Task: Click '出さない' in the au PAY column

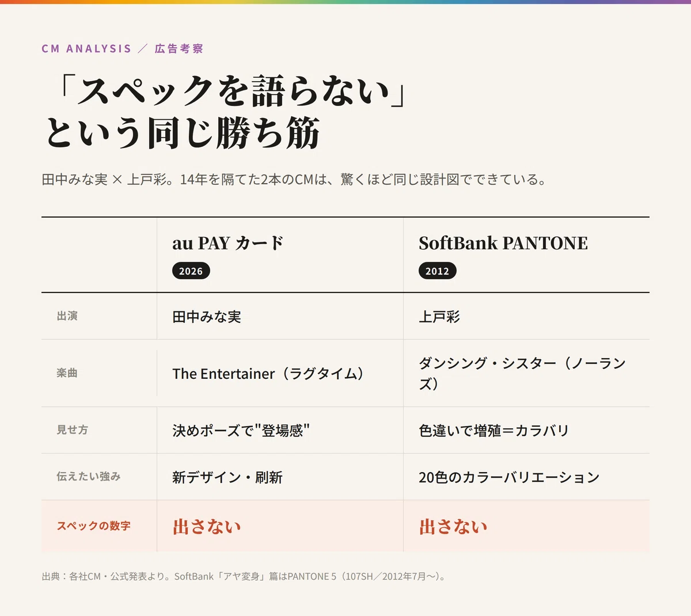Action: (x=207, y=527)
